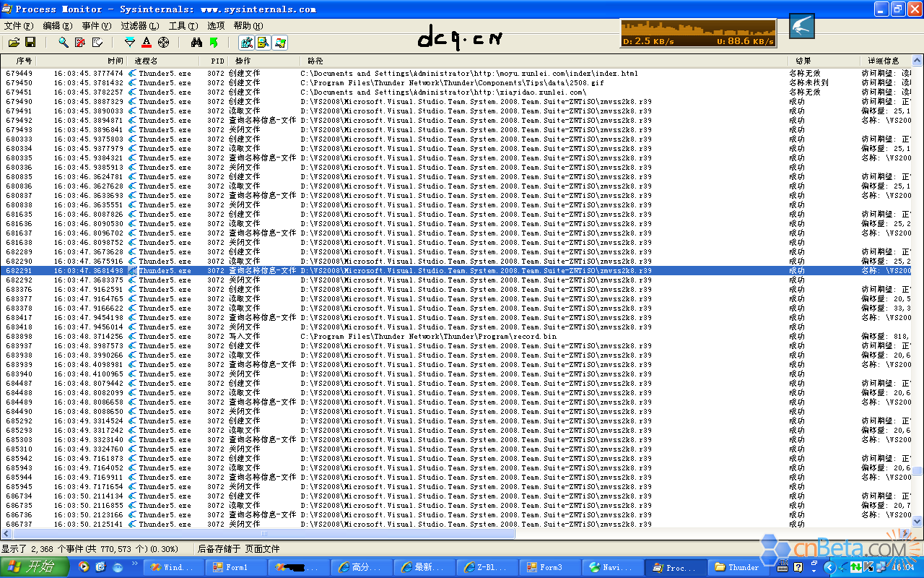Click the Process Monitor title bar icon
Viewport: 924px width, 578px height.
(6, 9)
